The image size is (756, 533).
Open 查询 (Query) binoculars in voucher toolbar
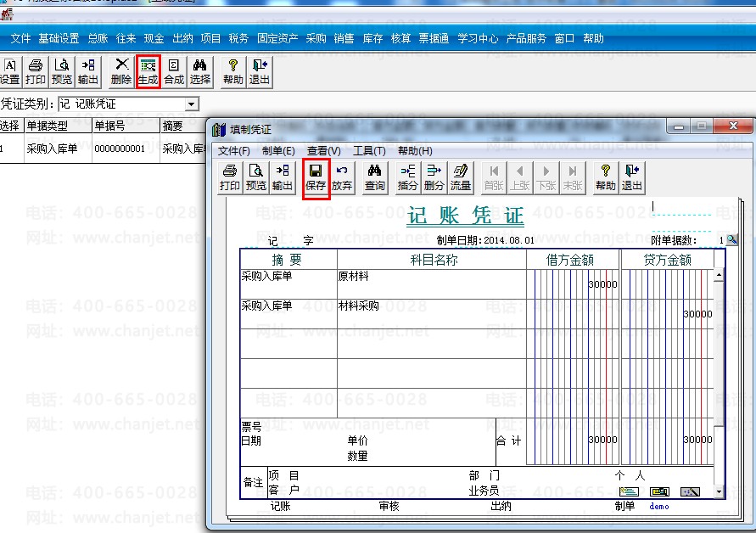pyautogui.click(x=374, y=177)
